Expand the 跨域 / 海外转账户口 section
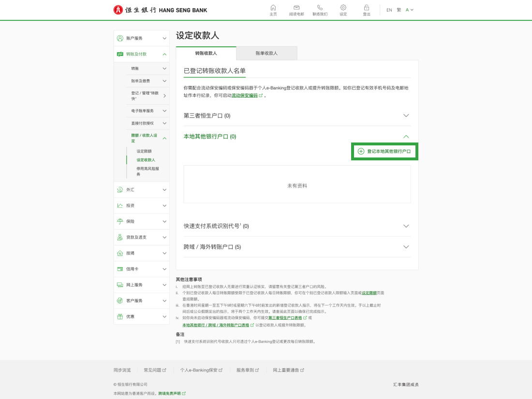The image size is (532, 399). coord(406,247)
